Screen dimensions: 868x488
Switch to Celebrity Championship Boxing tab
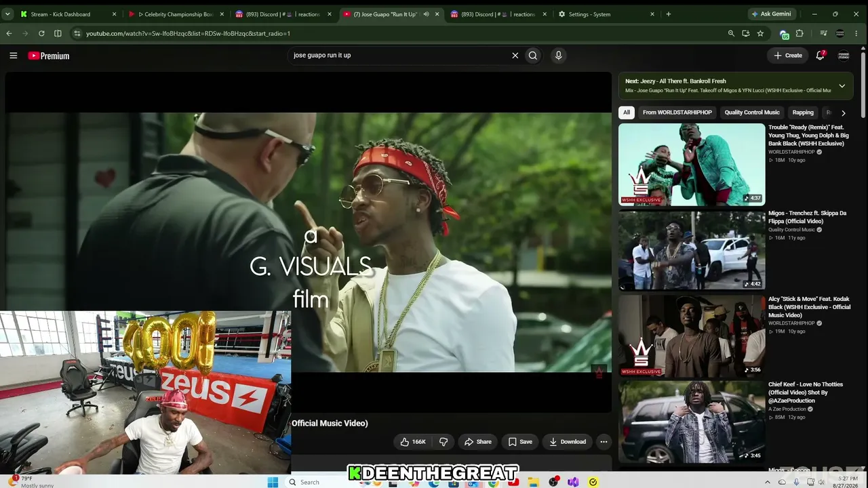tap(175, 14)
